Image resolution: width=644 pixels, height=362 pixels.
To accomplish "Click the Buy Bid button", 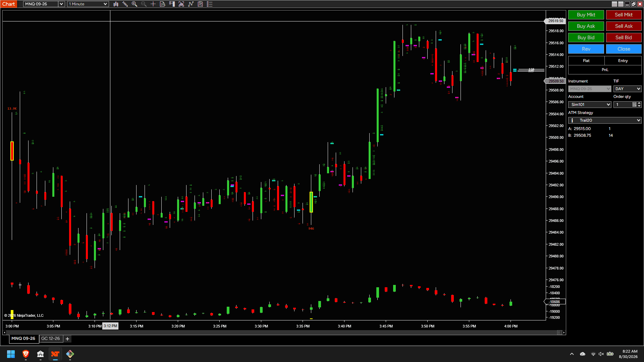I will (x=586, y=38).
